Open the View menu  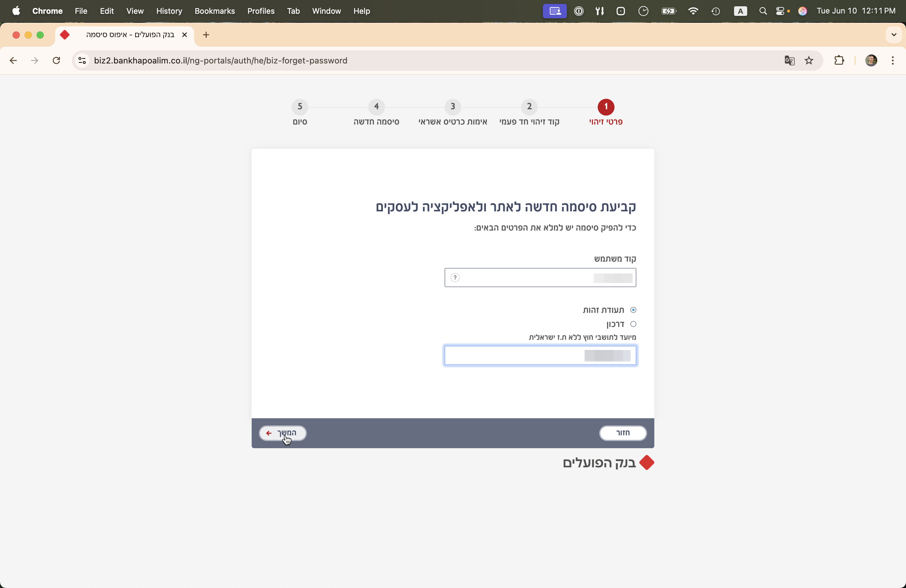135,11
